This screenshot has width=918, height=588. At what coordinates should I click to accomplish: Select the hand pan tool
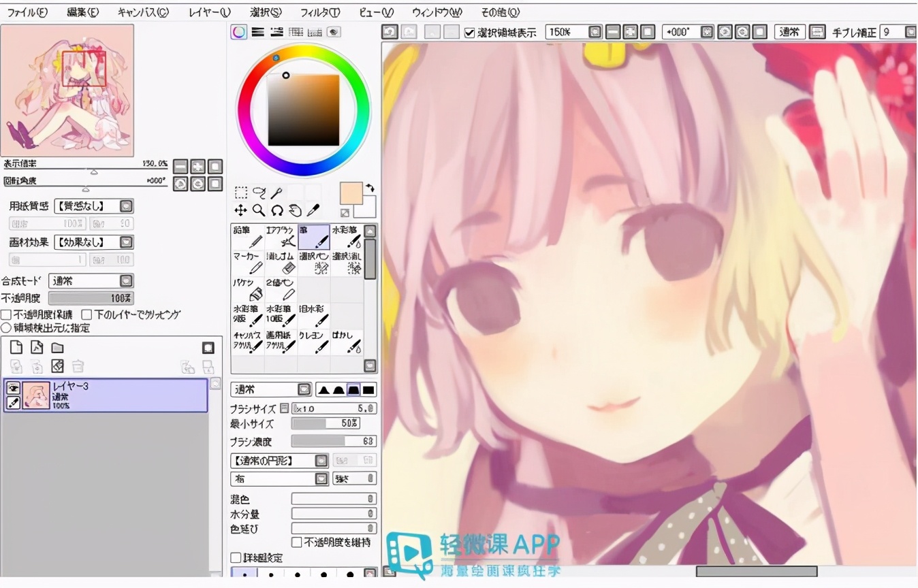[x=295, y=210]
